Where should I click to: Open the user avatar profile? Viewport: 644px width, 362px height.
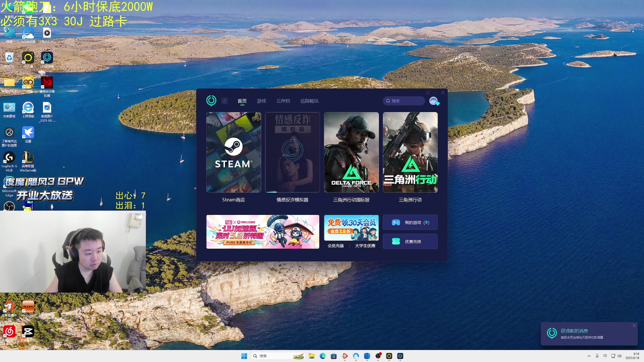[x=434, y=101]
